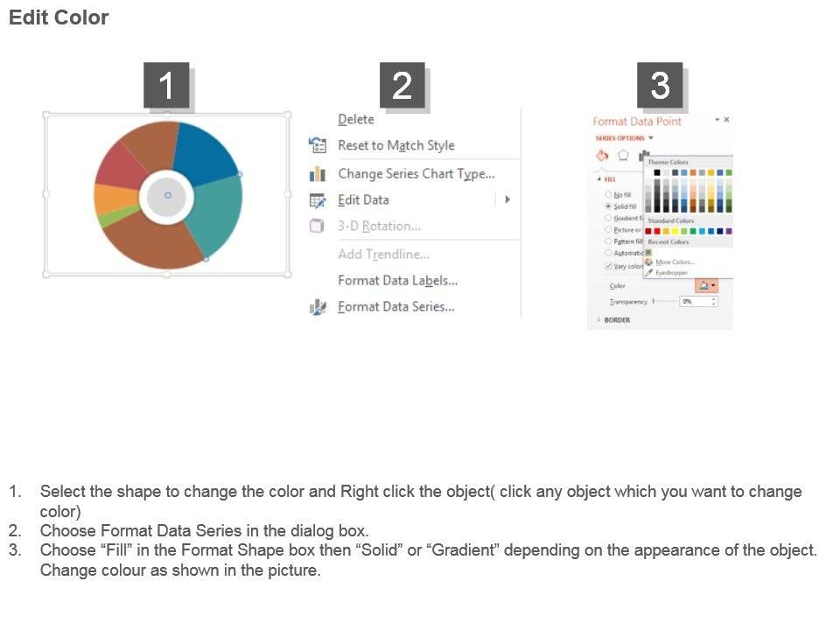Click the More Colors color wheel icon
Viewport: 840px width, 630px height.
[x=648, y=262]
